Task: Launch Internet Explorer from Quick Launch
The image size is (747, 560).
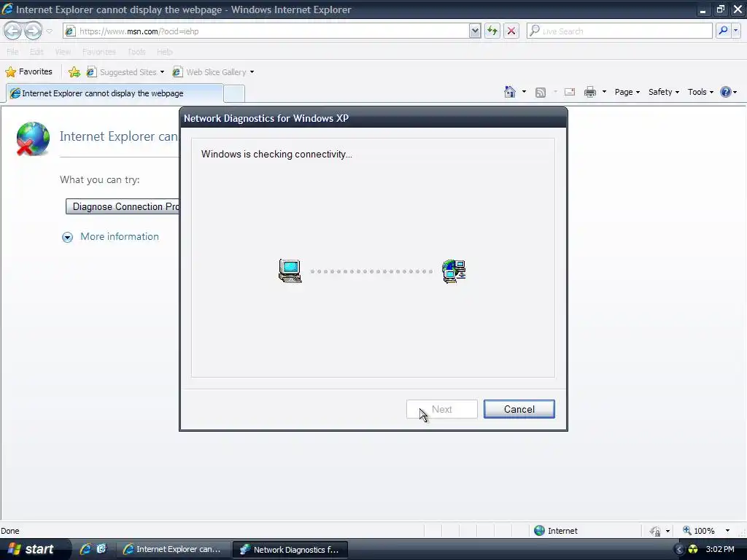Action: [86, 549]
